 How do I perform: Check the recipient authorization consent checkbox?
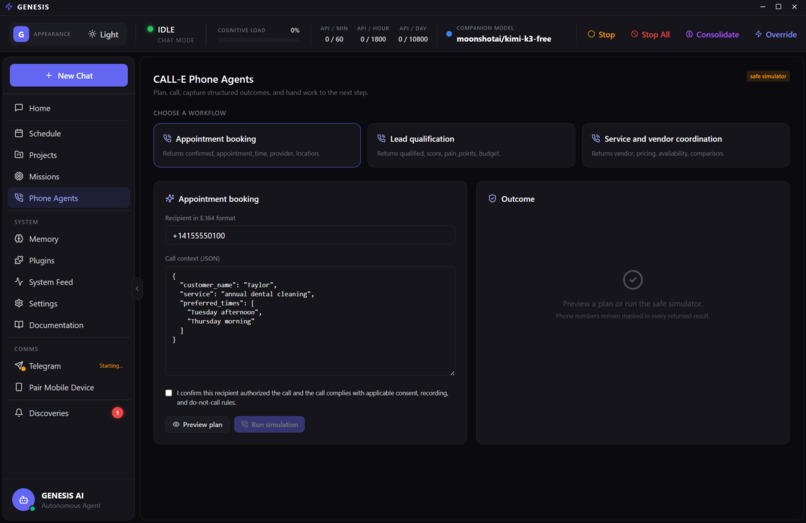tap(169, 393)
